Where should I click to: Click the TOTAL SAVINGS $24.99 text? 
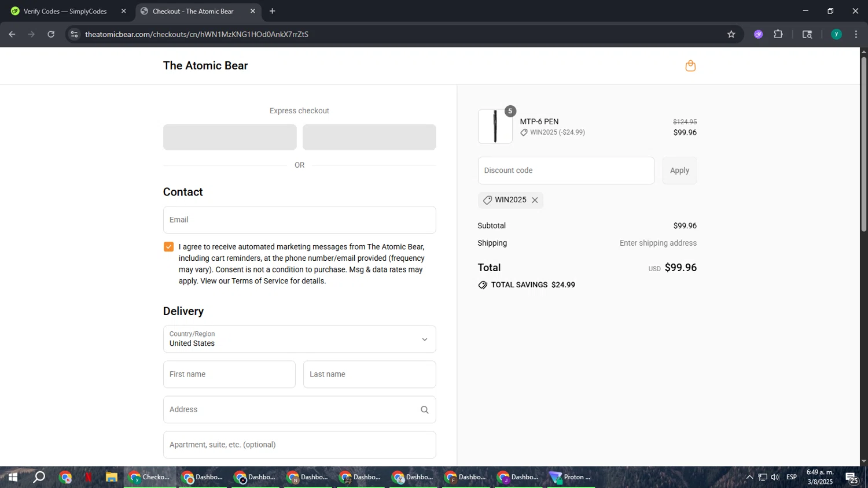pos(533,285)
